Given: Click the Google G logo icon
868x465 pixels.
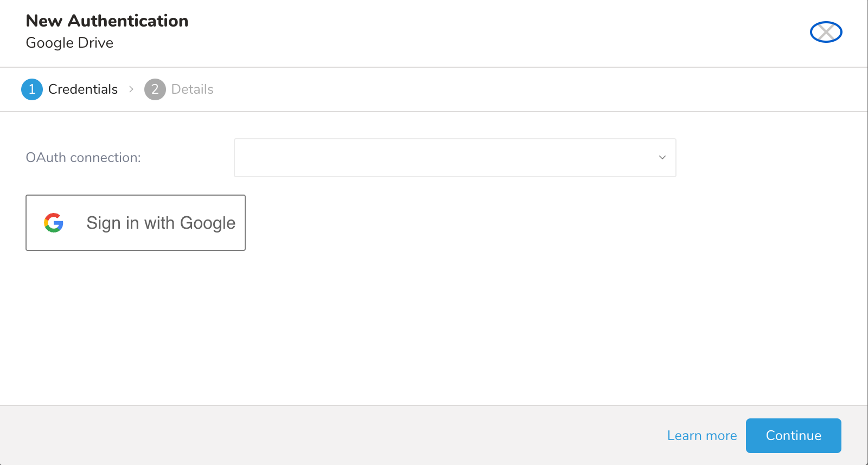Looking at the screenshot, I should tap(54, 223).
